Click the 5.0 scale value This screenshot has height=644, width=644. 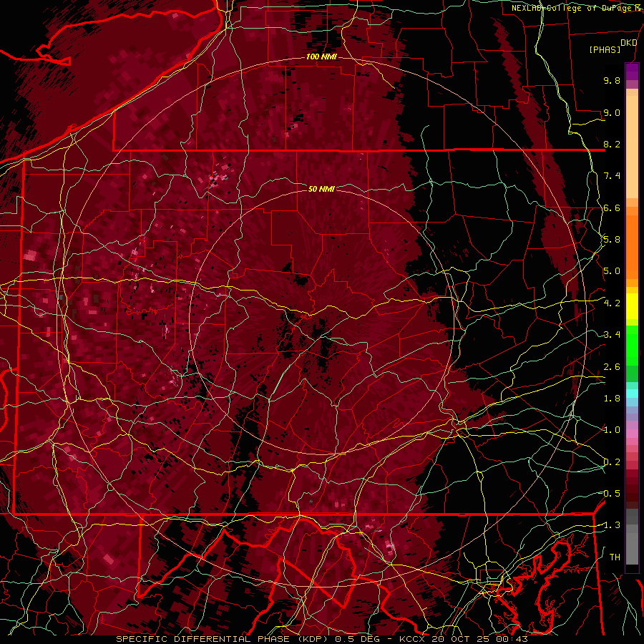point(612,271)
